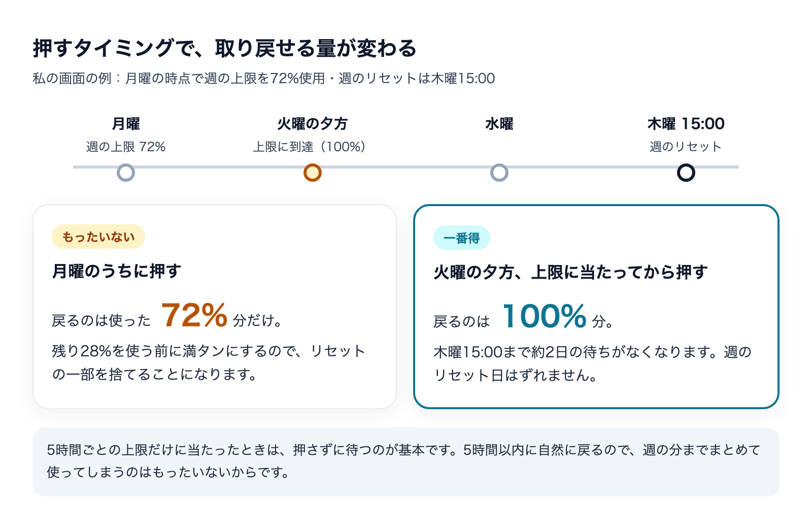Screen dimensions: 812x529
Task: Select the 一番得 badge
Action: (x=461, y=238)
